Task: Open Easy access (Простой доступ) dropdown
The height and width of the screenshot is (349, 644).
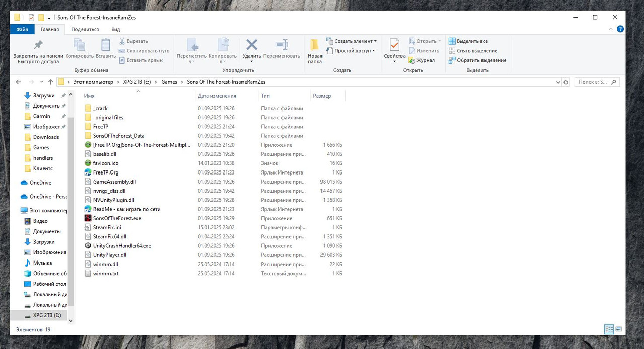Action: point(351,51)
